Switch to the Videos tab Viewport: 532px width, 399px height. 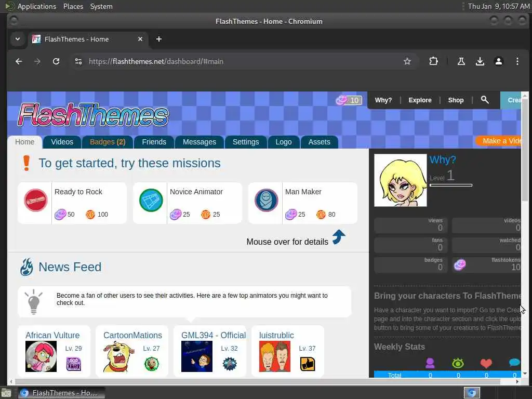point(62,142)
